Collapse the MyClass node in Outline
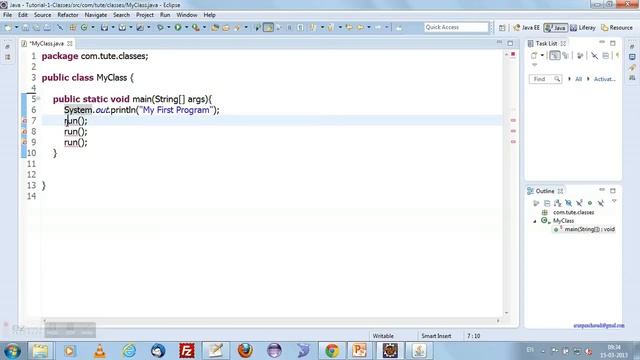The width and height of the screenshot is (640, 360). point(535,221)
